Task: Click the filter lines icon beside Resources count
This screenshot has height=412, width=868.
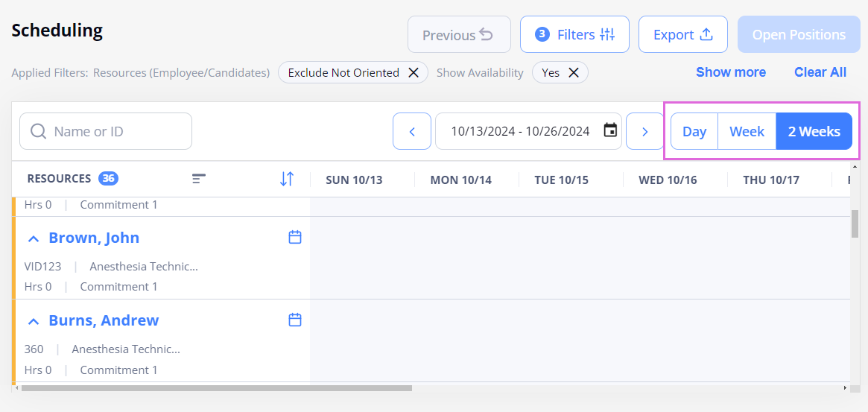Action: pos(199,179)
